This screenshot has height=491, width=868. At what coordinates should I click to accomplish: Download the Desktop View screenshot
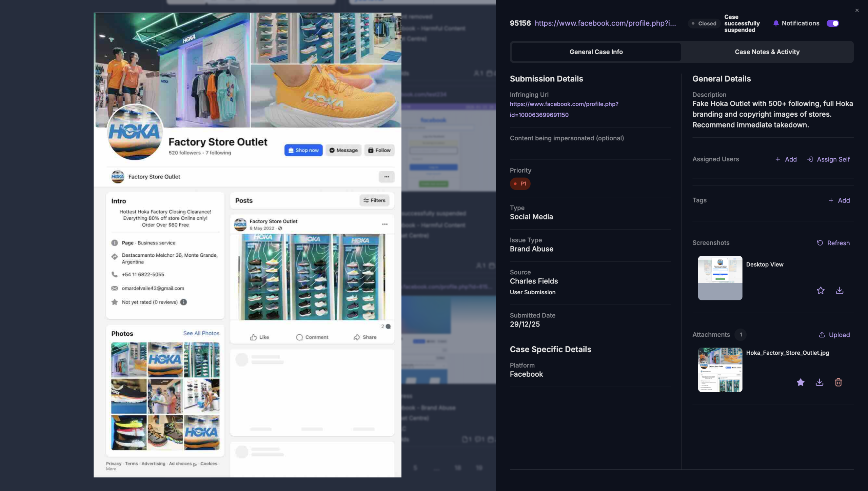[839, 291]
